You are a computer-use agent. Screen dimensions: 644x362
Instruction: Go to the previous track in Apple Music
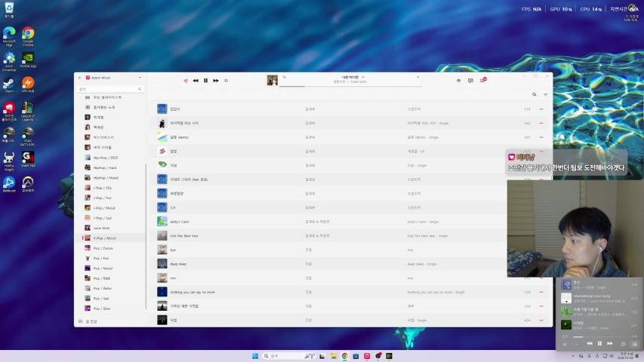196,80
